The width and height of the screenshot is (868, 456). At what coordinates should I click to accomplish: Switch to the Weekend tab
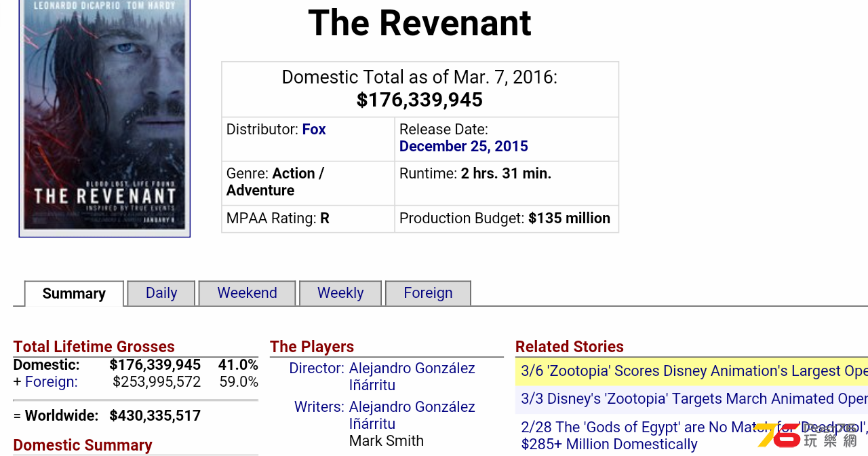pyautogui.click(x=247, y=293)
